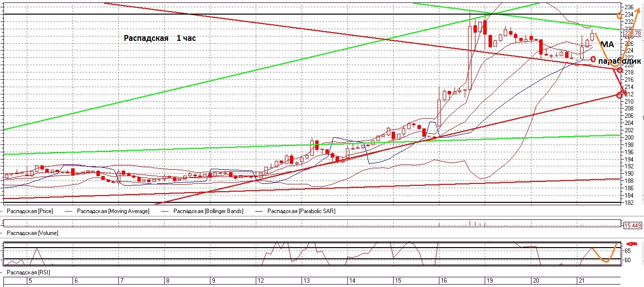Screen dimensions: 644x287
Task: Select date 9 on the time axis
Action: pyautogui.click(x=213, y=281)
